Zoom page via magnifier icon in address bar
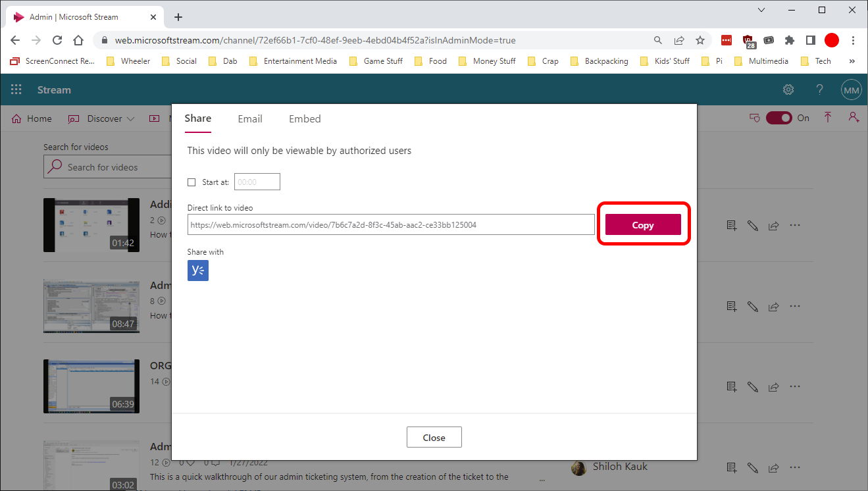 658,40
